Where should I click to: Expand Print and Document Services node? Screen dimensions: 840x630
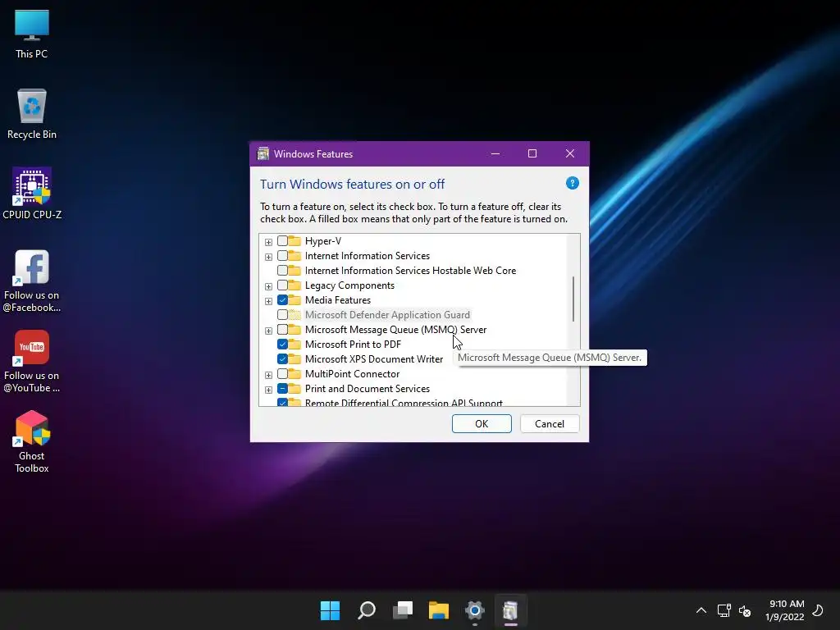pyautogui.click(x=268, y=390)
